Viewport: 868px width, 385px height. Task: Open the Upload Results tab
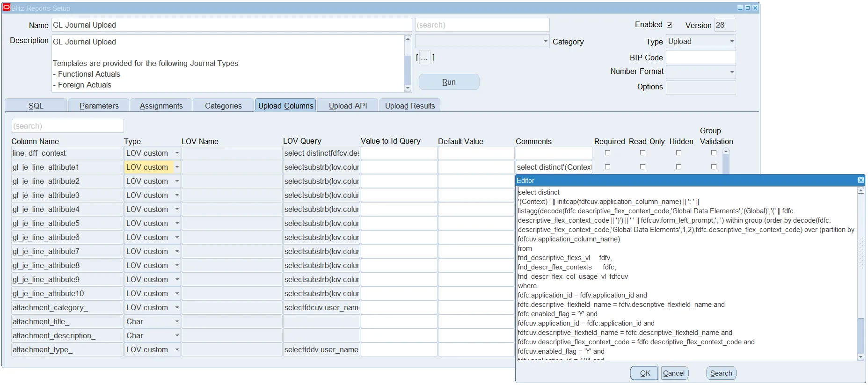coord(410,106)
